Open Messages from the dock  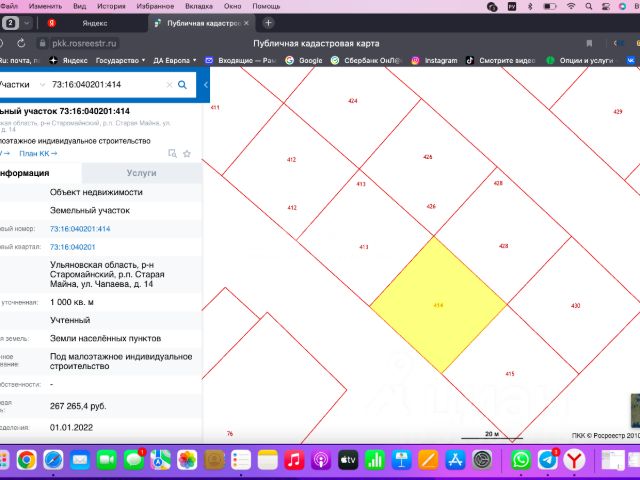click(x=134, y=460)
